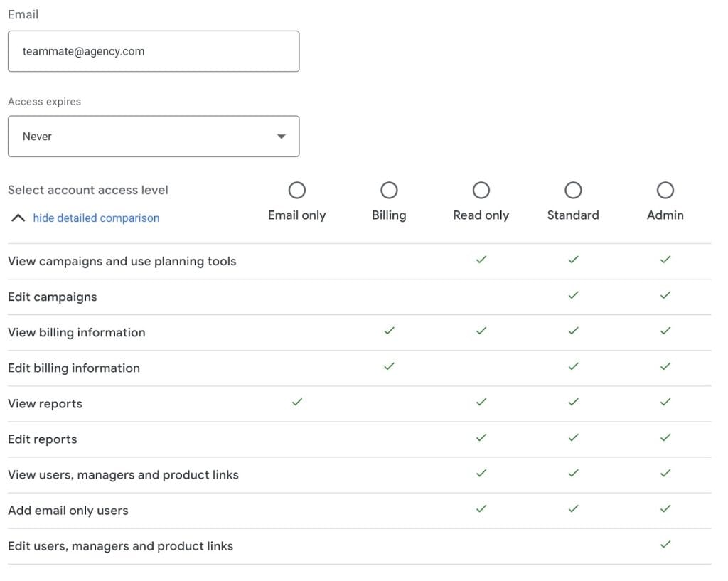Viewport: 728px width, 581px height.
Task: Click View users, managers and product links label
Action: pyautogui.click(x=123, y=475)
